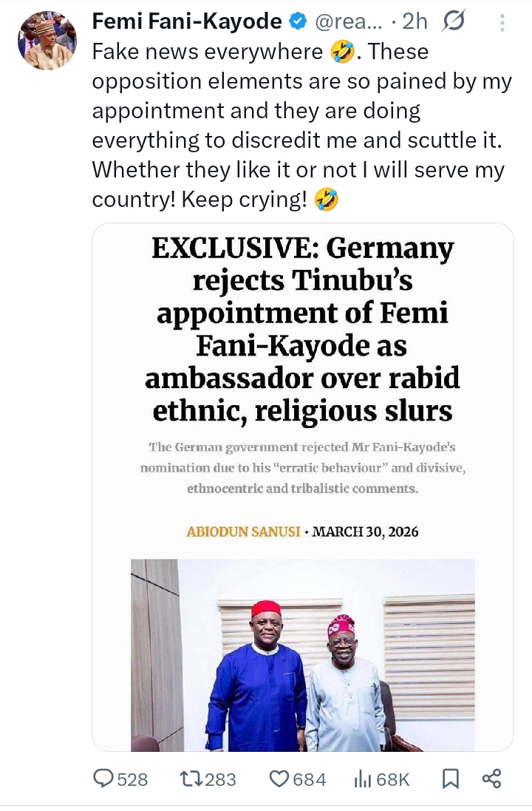Tap the EXCLUSIVE Germany rejects headline image
This screenshot has height=811, width=532.
pos(303,330)
